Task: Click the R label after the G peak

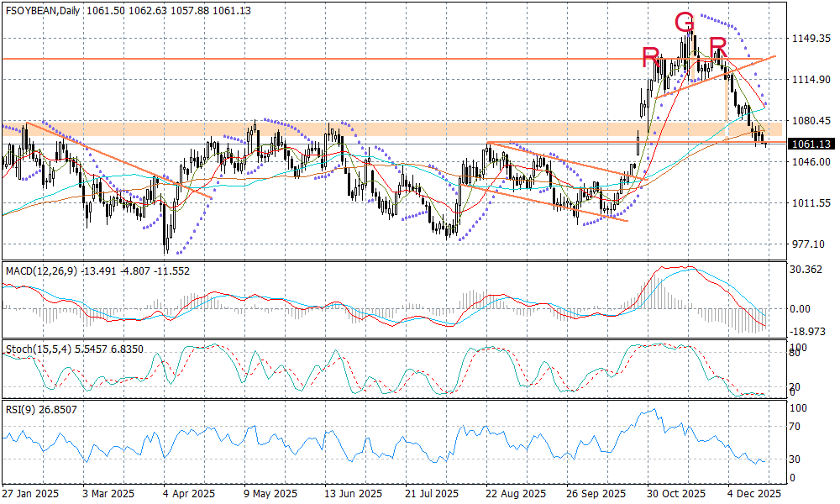Action: point(717,47)
